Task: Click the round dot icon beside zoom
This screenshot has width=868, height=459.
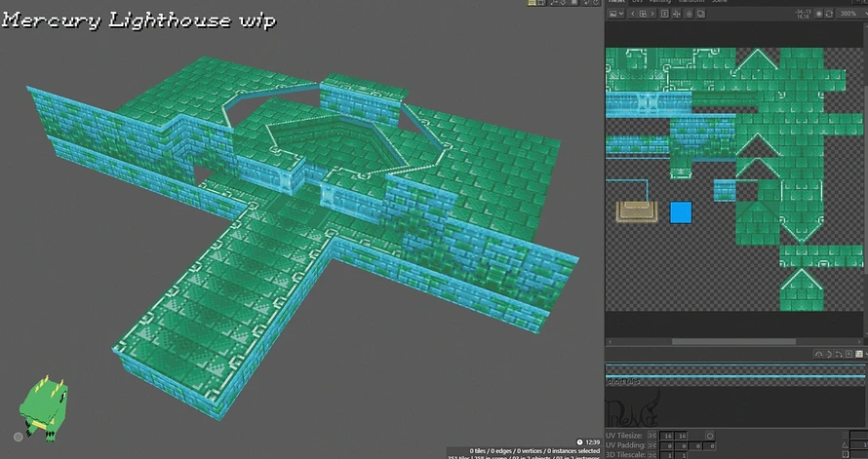Action: 818,14
